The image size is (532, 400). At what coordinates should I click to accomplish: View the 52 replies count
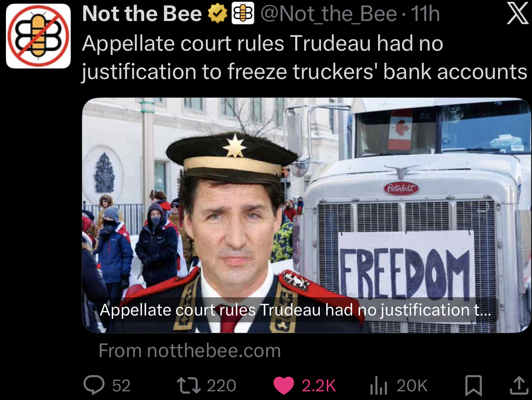(x=121, y=386)
